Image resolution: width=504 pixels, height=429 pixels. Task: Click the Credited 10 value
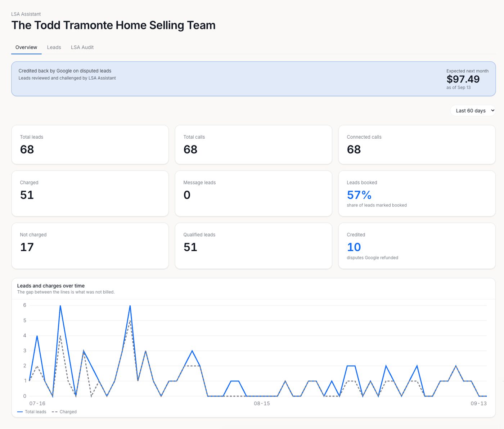click(x=354, y=247)
